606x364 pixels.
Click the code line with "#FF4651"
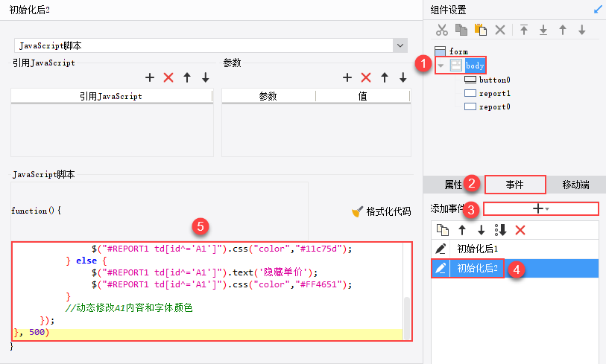click(222, 284)
